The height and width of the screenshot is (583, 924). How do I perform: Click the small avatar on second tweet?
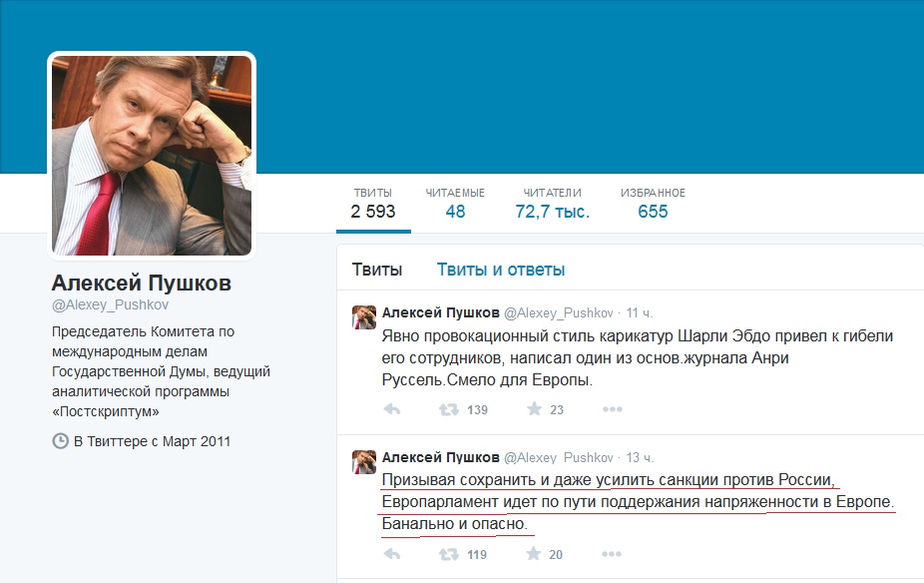(x=364, y=462)
